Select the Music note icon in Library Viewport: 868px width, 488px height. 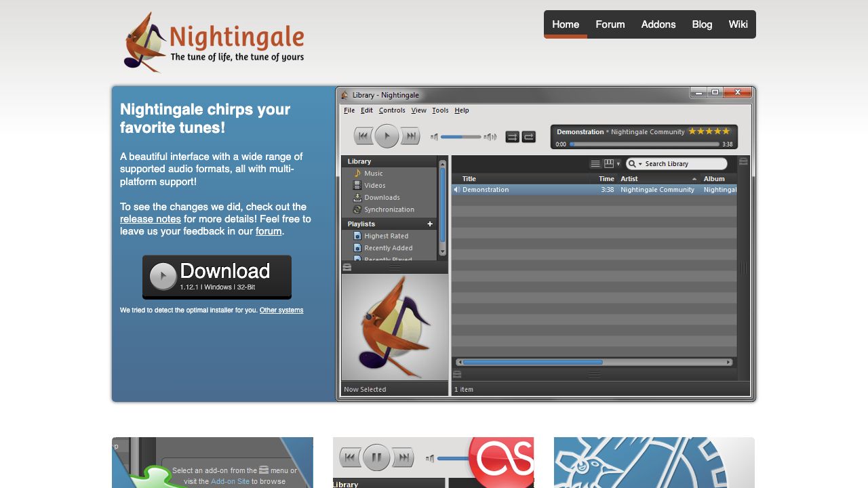tap(357, 174)
